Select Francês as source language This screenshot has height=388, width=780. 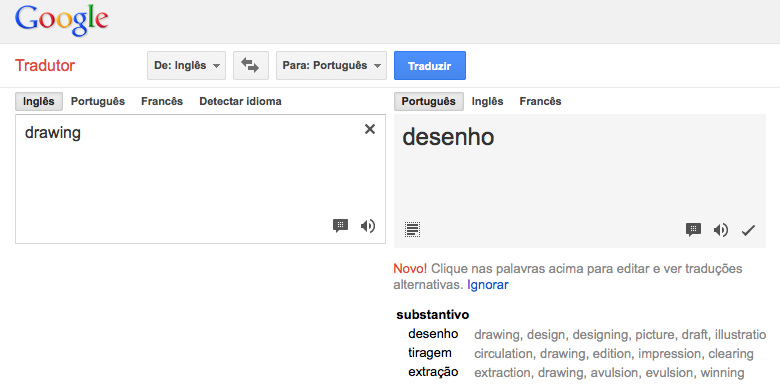162,101
